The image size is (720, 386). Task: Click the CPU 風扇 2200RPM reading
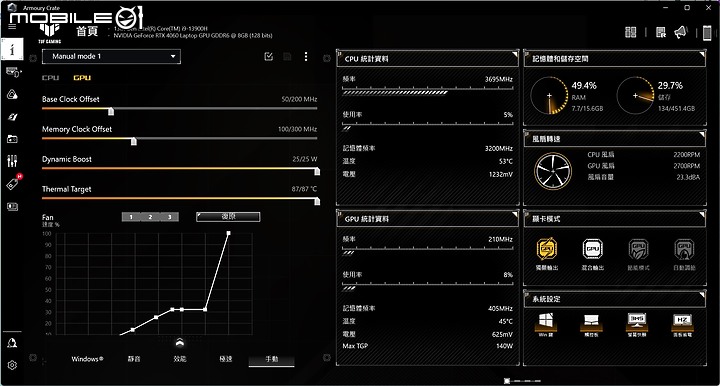pos(686,155)
